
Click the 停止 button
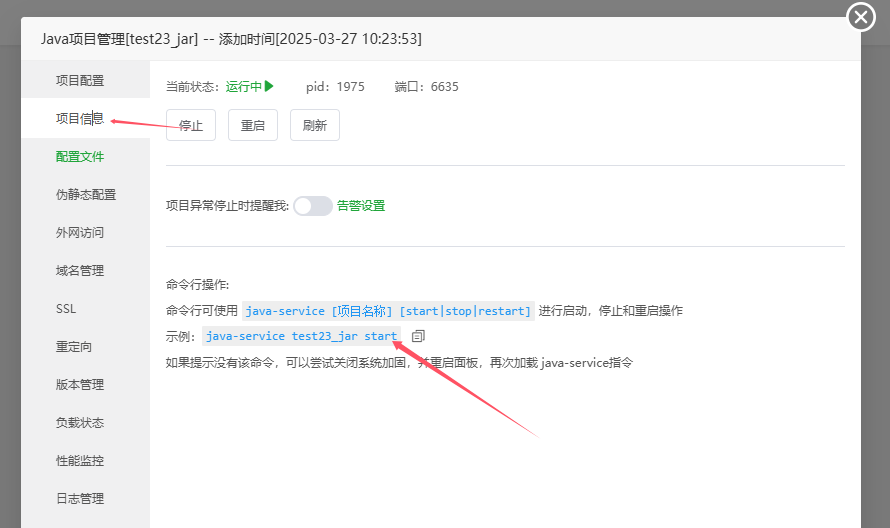click(191, 125)
